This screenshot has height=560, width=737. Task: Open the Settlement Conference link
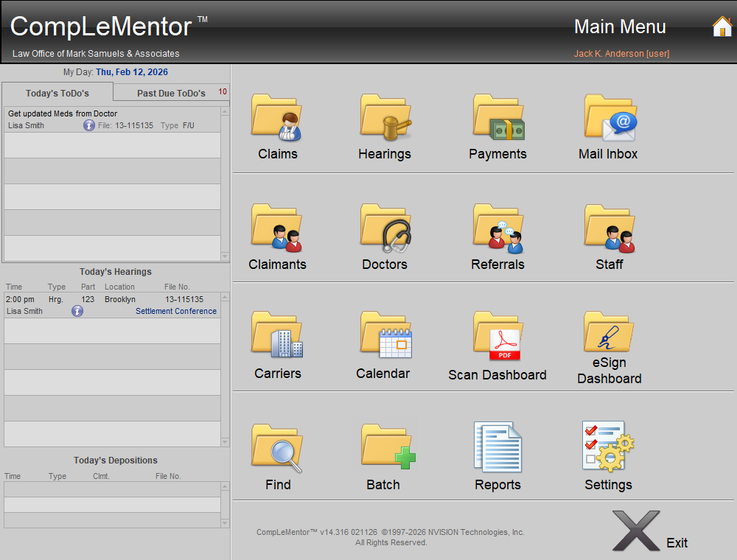[176, 311]
